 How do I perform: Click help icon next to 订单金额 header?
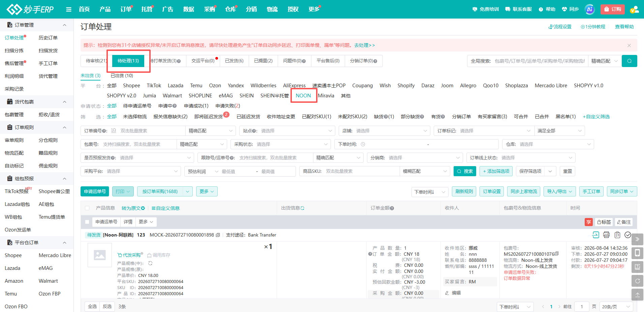coord(392,208)
